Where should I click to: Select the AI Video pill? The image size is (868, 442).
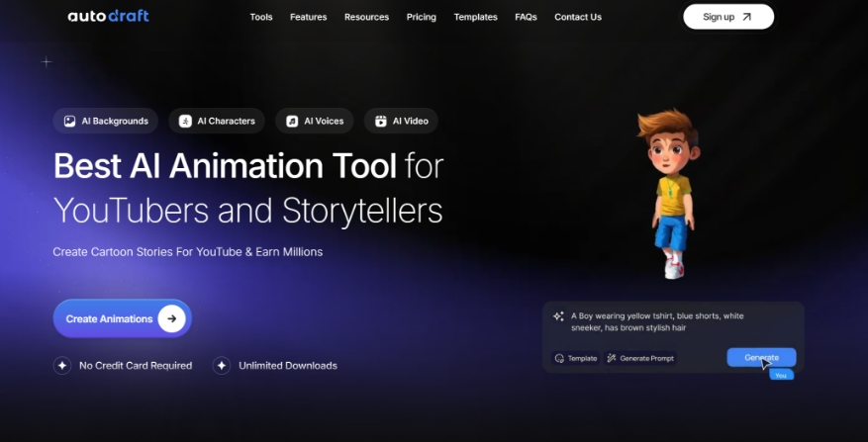point(402,121)
